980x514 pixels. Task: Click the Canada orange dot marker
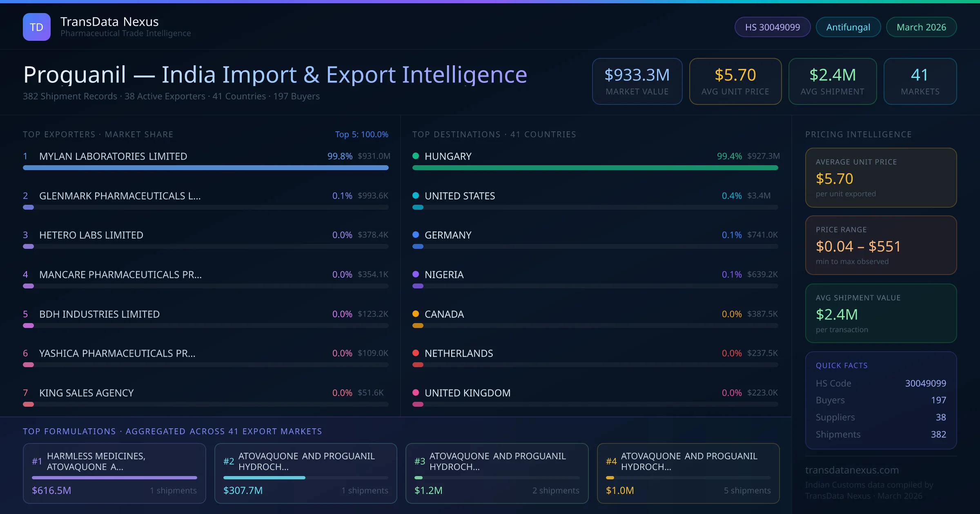click(416, 314)
